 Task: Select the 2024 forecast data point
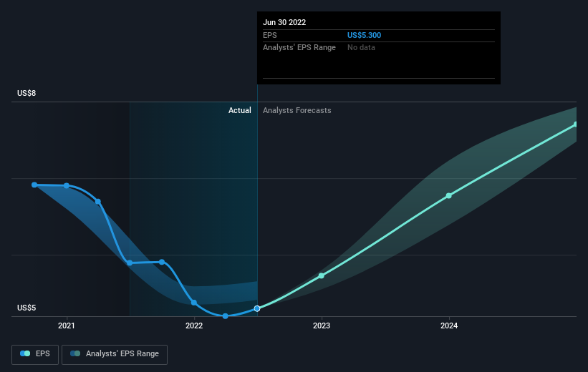point(449,195)
